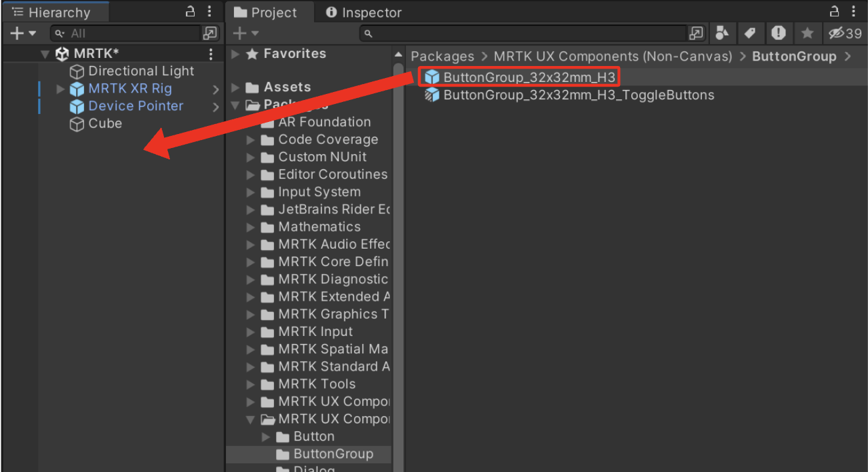Expand the Editor Coroutines package
Image resolution: width=868 pixels, height=472 pixels.
(251, 175)
